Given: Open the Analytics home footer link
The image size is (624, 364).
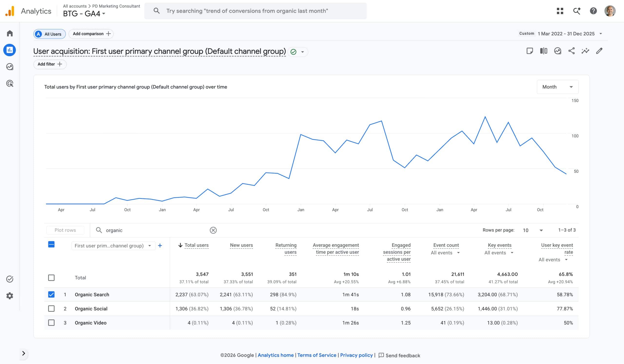Looking at the screenshot, I should click(x=276, y=355).
